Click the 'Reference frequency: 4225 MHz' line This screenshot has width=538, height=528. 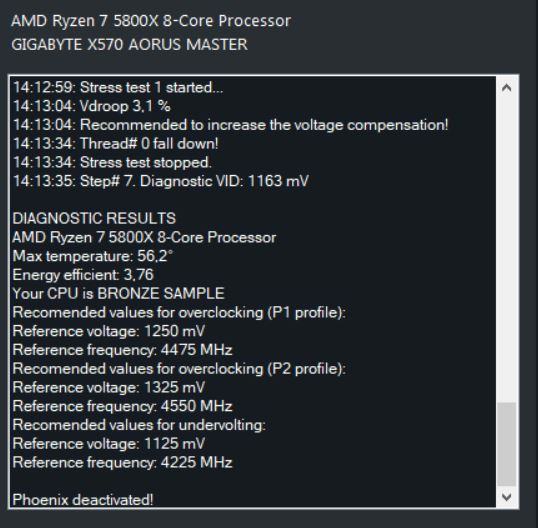pyautogui.click(x=122, y=462)
